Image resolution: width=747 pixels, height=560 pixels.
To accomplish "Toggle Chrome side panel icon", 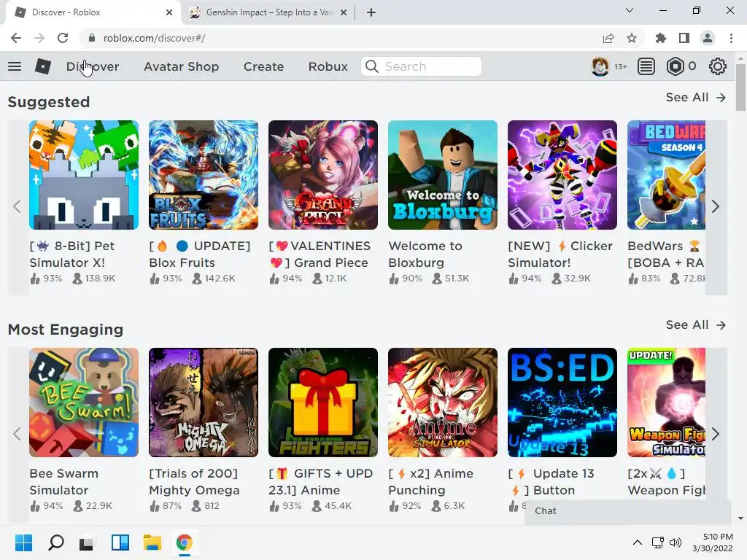I will [684, 38].
